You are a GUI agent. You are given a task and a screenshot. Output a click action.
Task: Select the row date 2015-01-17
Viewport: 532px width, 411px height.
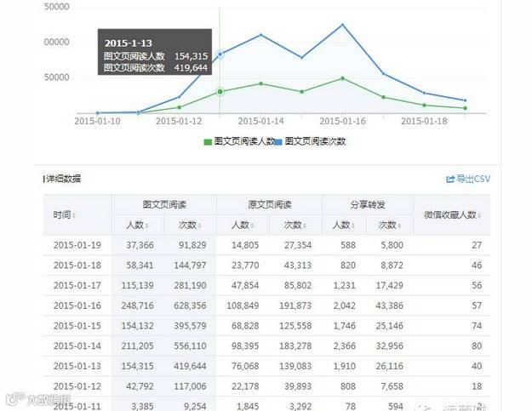tap(77, 286)
